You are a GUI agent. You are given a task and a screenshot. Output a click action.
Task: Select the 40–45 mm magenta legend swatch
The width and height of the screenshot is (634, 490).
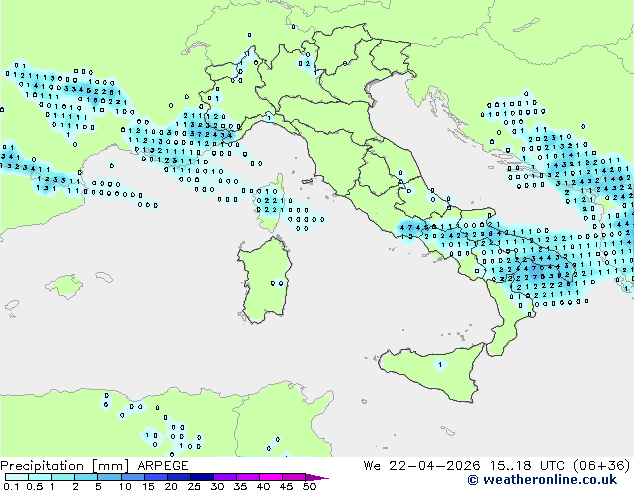coord(271,477)
